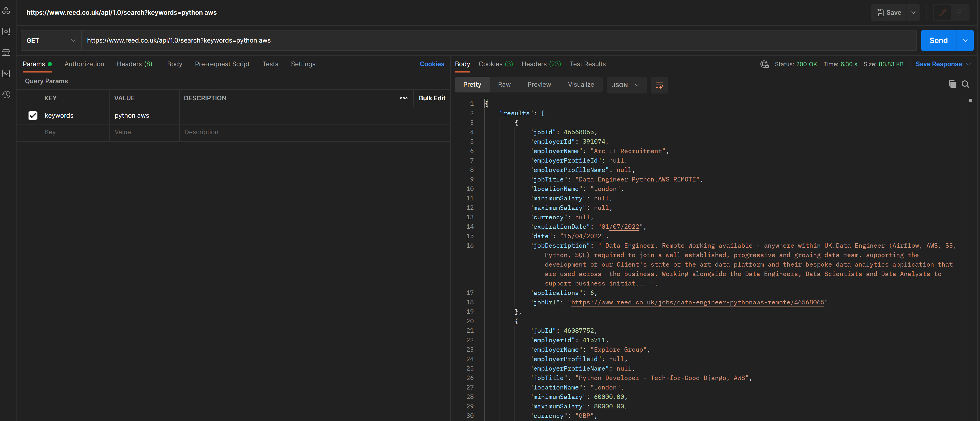Viewport: 980px width, 421px height.
Task: Open the reed.co.uk jobUrl link on line 18
Action: (698, 302)
